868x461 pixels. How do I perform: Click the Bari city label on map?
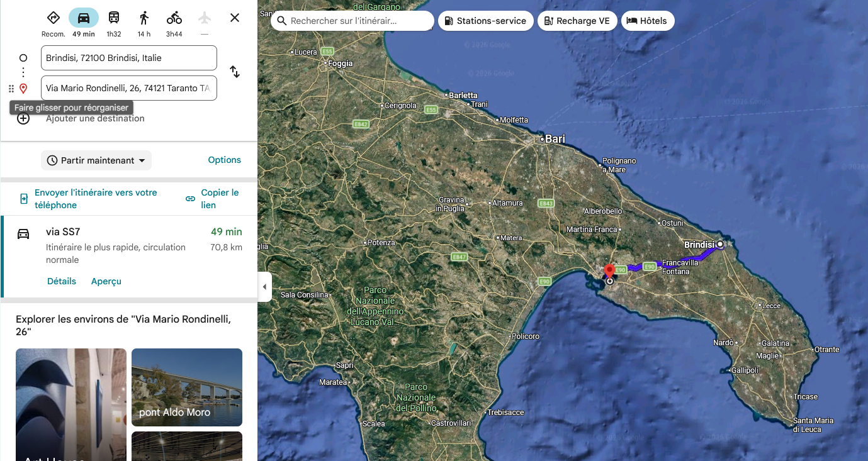(555, 139)
